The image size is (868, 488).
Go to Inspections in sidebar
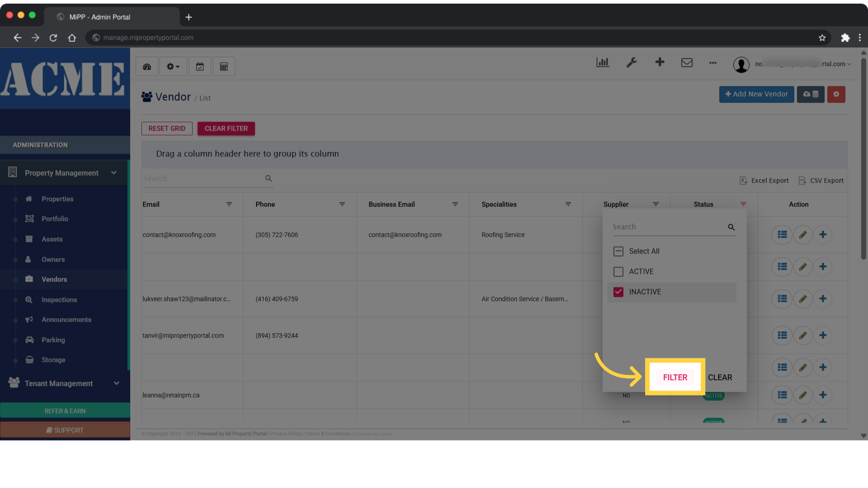pos(59,300)
